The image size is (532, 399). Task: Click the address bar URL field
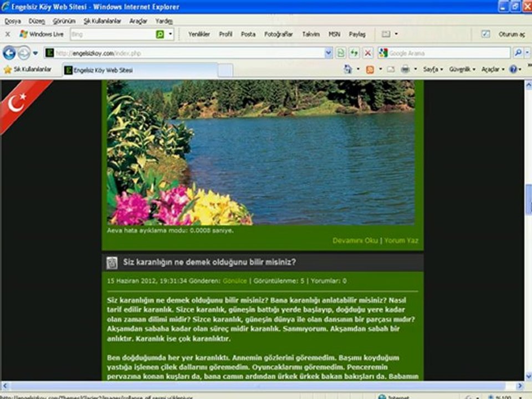coord(185,53)
